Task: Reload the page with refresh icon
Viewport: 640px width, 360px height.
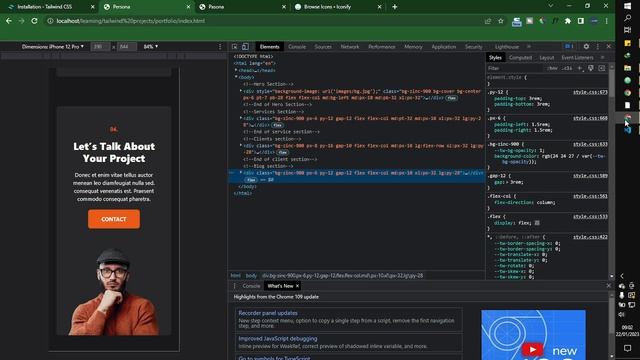Action: point(34,21)
